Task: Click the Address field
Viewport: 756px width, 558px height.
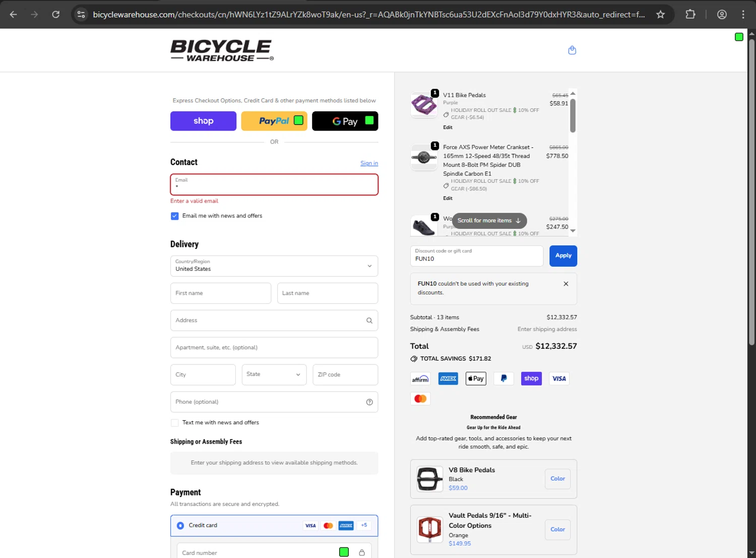Action: (274, 320)
